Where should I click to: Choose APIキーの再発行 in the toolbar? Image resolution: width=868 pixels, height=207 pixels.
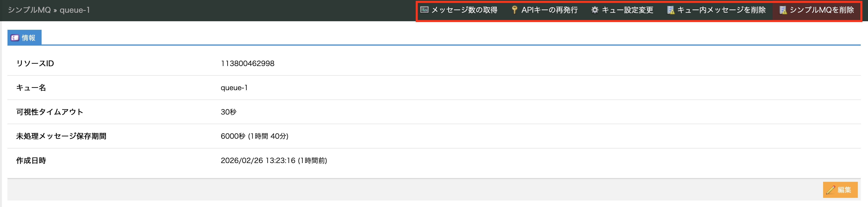click(549, 10)
